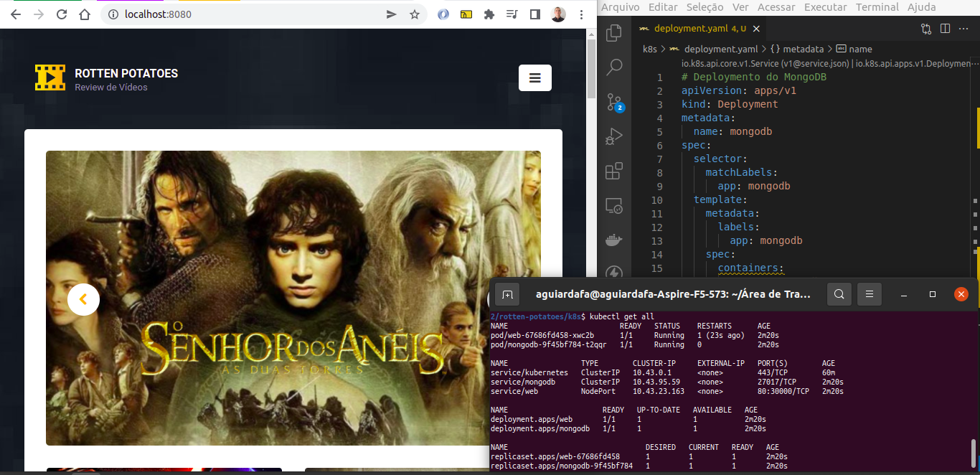Image resolution: width=980 pixels, height=475 pixels.
Task: Open a new terminal tab
Action: [x=507, y=294]
